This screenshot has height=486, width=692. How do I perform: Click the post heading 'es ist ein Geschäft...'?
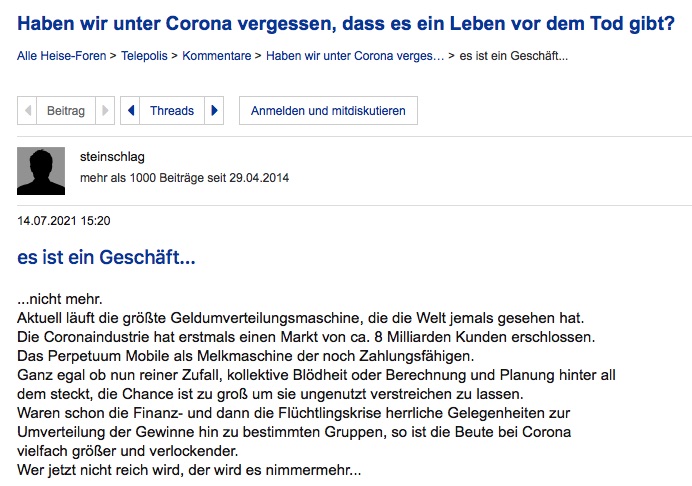point(106,258)
